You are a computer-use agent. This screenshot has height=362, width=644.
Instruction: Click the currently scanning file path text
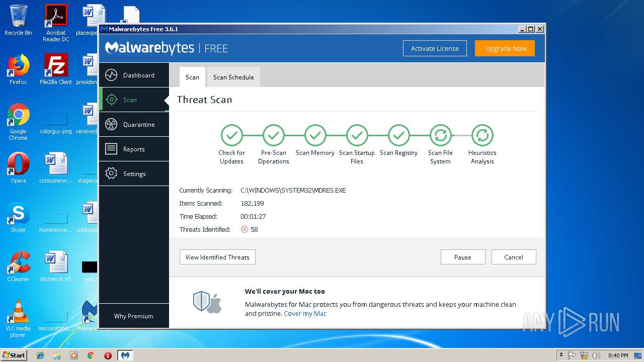[293, 191]
